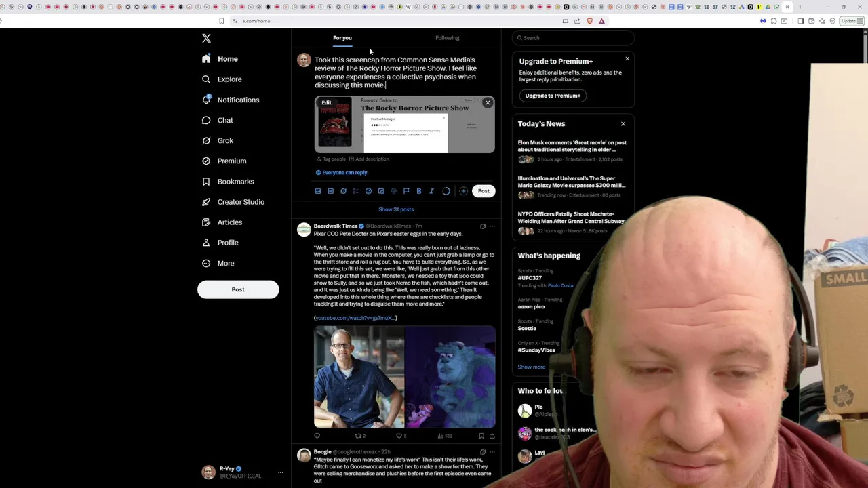Share the Boardwalk Times post
Image resolution: width=868 pixels, height=488 pixels.
[492, 436]
